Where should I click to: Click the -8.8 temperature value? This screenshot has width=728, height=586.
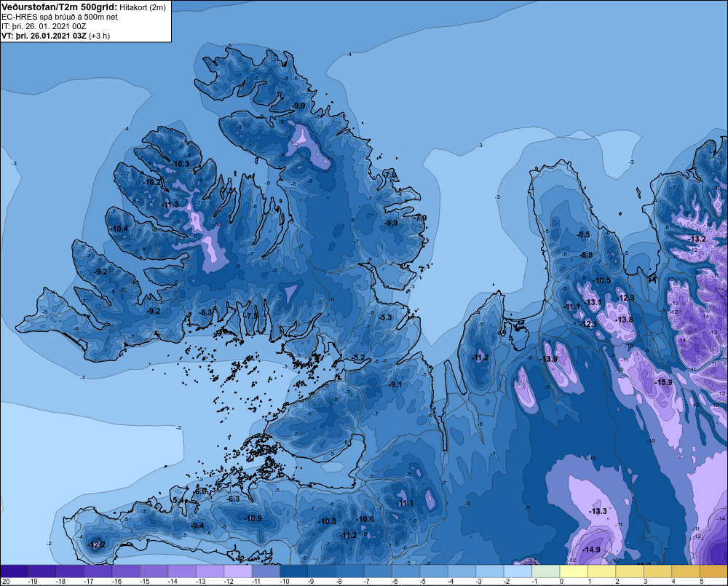(586, 255)
